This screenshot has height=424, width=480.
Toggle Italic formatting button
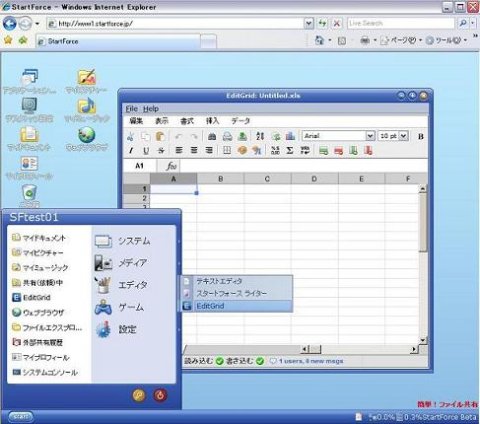click(x=131, y=151)
